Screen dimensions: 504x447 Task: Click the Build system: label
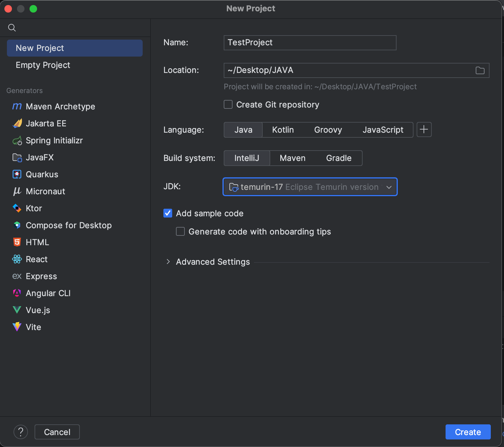pyautogui.click(x=189, y=158)
